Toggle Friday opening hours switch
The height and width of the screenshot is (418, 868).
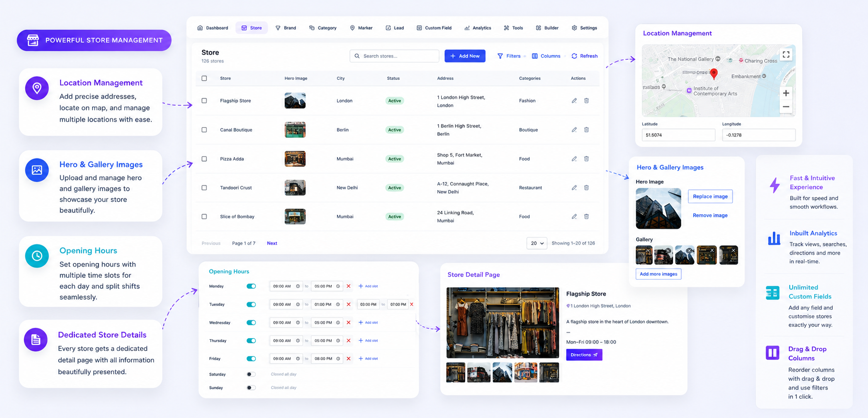coord(251,359)
